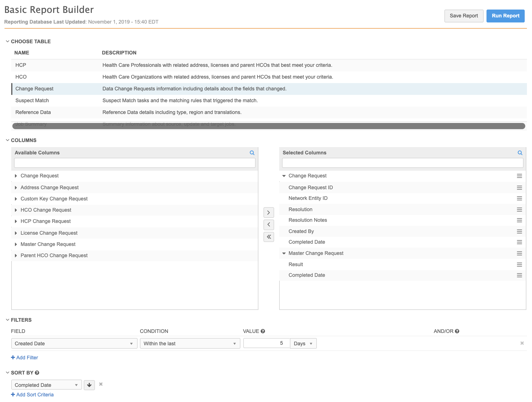532x402 pixels.
Task: Click the move left arrow button
Action: [269, 225]
